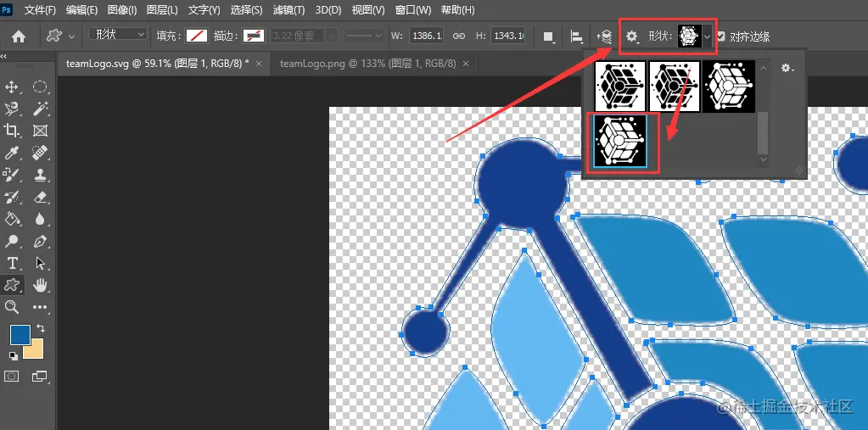This screenshot has width=868, height=430.
Task: Click the 填充 fill color swatch
Action: 197,36
